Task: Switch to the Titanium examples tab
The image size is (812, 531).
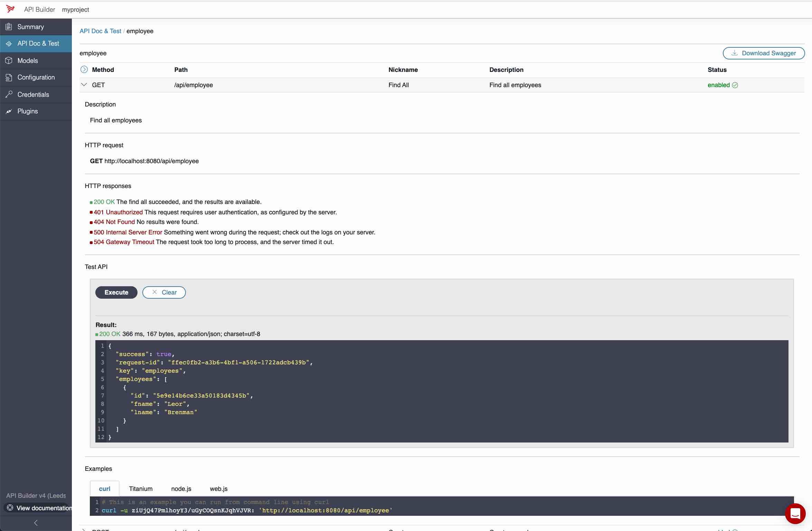Action: point(141,488)
